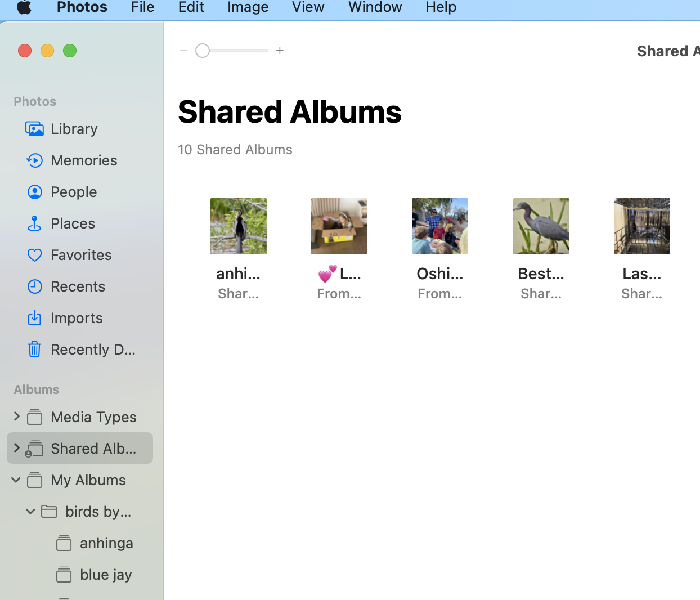Select the Media Types album icon
The width and height of the screenshot is (700, 600).
[35, 417]
